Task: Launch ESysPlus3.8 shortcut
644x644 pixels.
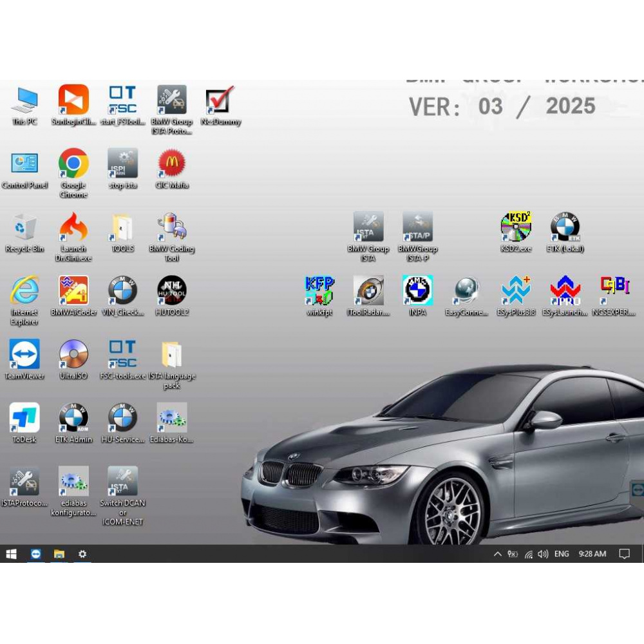Action: (x=516, y=296)
